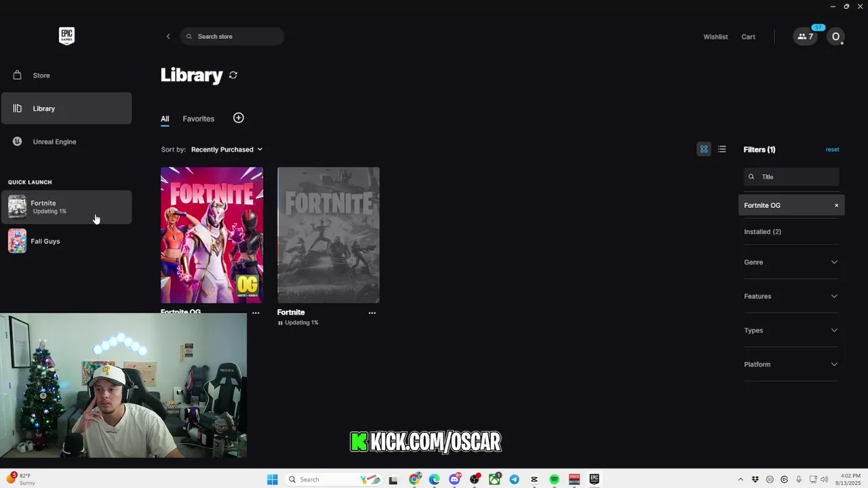Click the microphone tray icon
868x488 pixels.
tap(799, 479)
